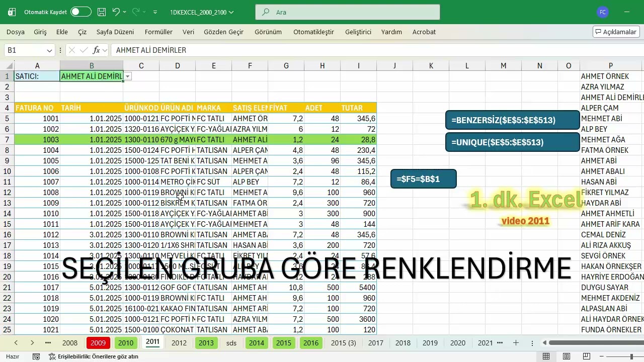Open the Formüller tab
The height and width of the screenshot is (362, 644).
pyautogui.click(x=158, y=32)
